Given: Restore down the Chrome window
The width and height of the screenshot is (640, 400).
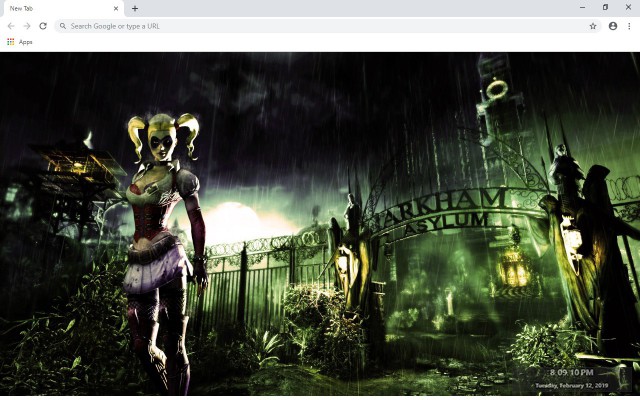Looking at the screenshot, I should click(605, 7).
